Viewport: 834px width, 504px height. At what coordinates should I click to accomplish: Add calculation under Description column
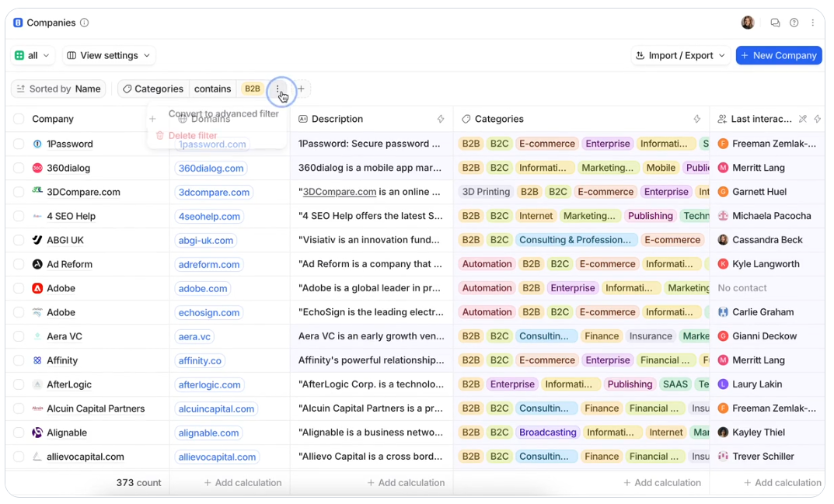(406, 483)
